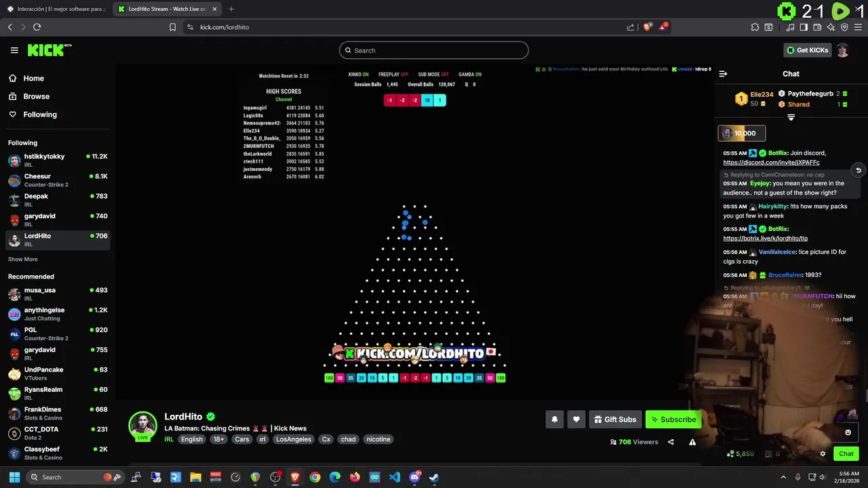Select the English language tag
Viewport: 868px width, 488px height.
192,439
